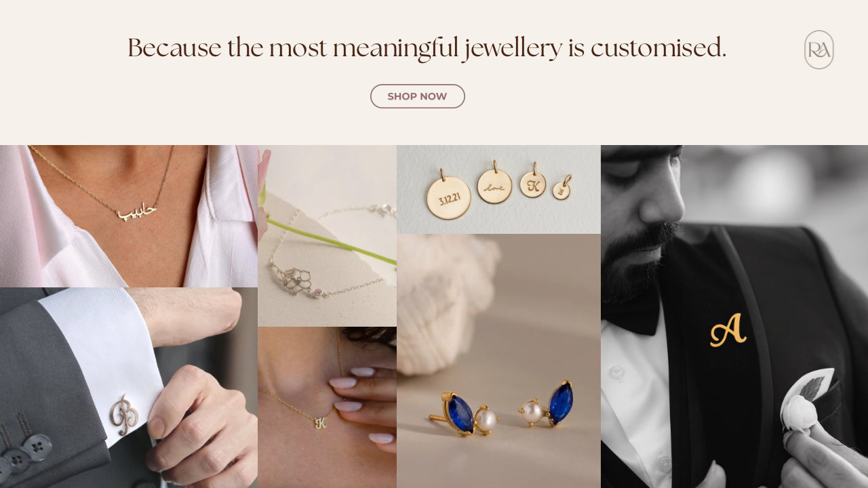Click the gold letter A lapel pin

click(728, 330)
